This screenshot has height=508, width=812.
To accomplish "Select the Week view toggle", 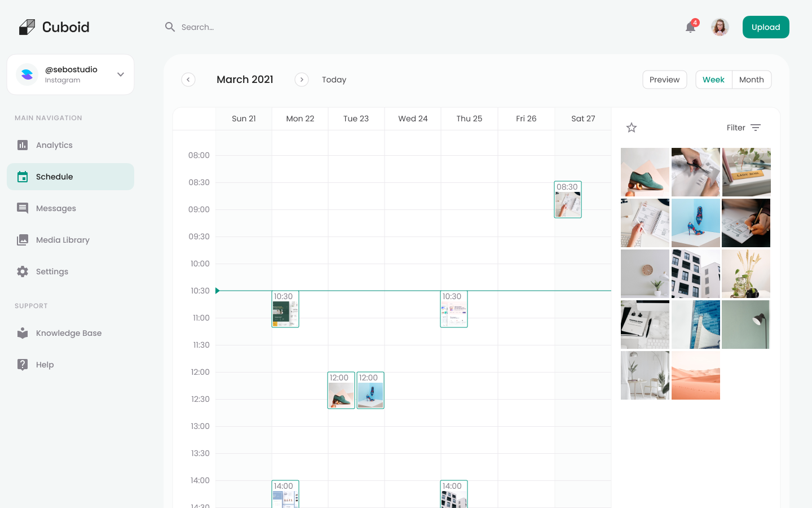I will tap(713, 80).
